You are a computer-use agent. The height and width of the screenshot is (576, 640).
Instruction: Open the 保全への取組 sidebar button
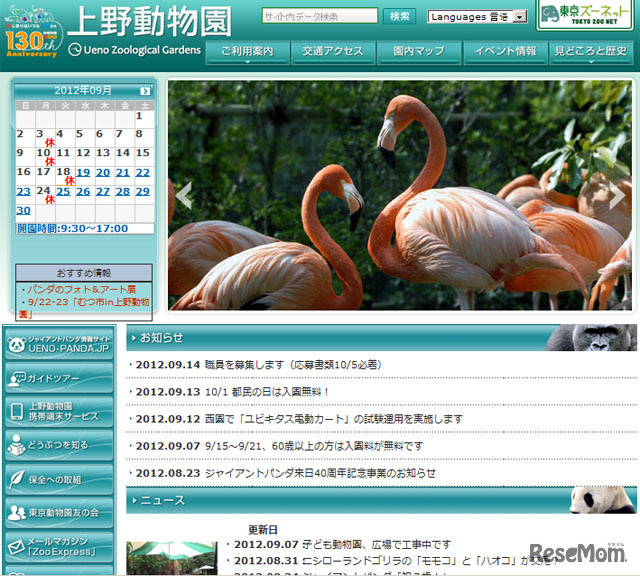[x=59, y=479]
